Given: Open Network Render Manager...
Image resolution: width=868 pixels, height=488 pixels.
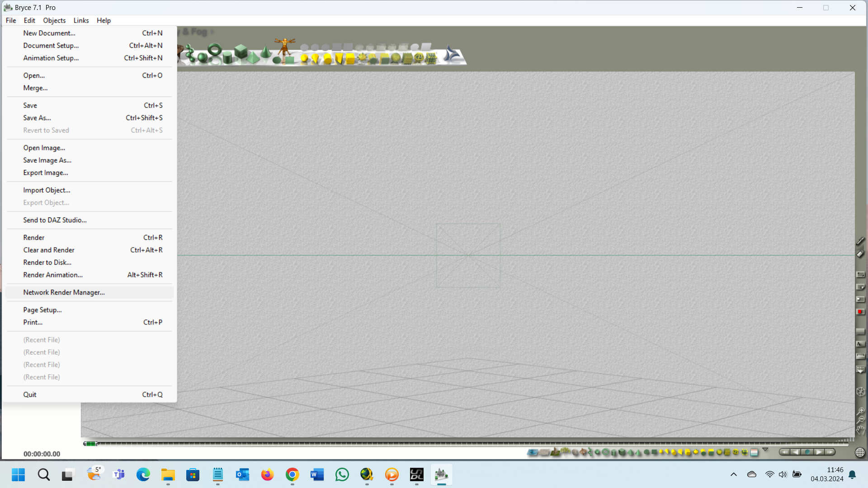Looking at the screenshot, I should (90, 292).
